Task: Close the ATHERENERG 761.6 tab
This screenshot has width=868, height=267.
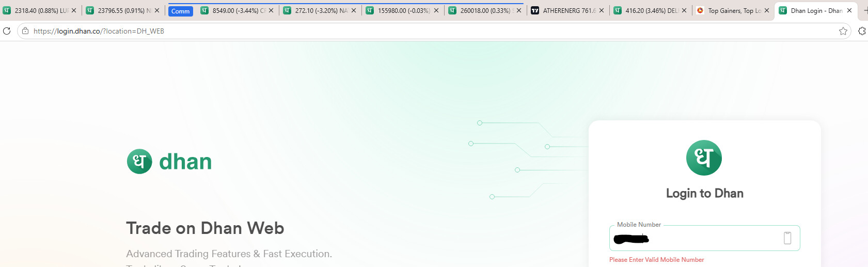Action: [x=602, y=10]
